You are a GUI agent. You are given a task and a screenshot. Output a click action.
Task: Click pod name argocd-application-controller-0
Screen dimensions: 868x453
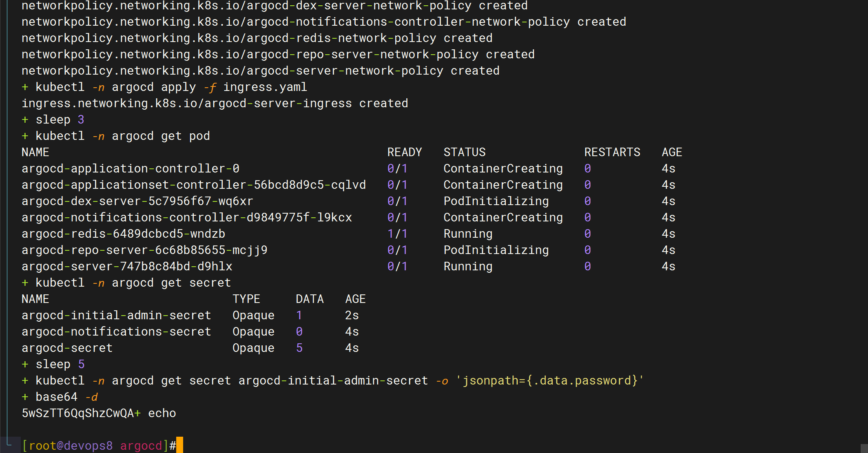(131, 168)
